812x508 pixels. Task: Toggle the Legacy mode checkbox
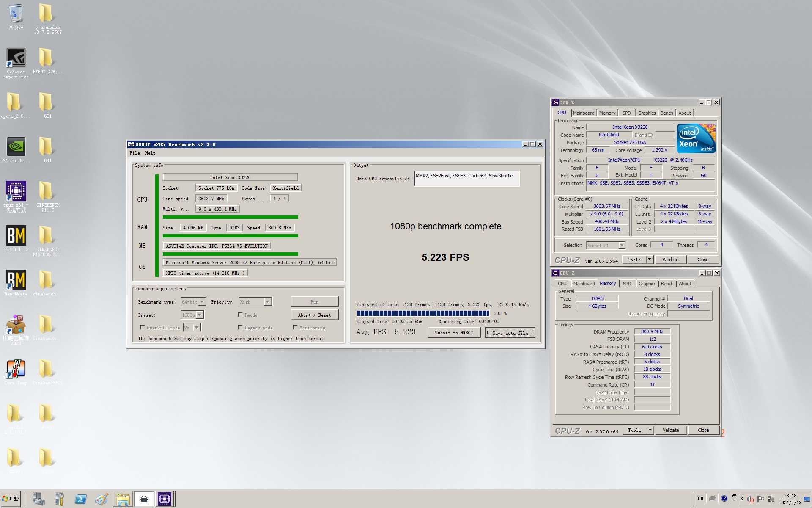(240, 327)
